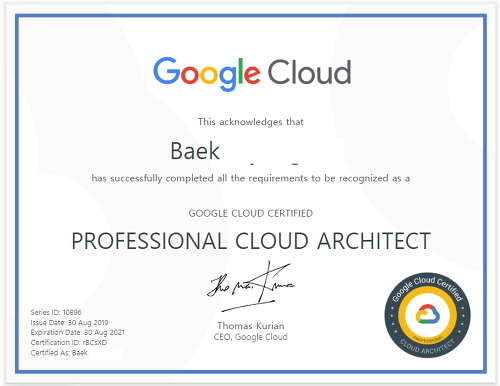Screen dimensions: 500x386
Task: Click the Google Cloud Certified badge
Action: [x=427, y=315]
